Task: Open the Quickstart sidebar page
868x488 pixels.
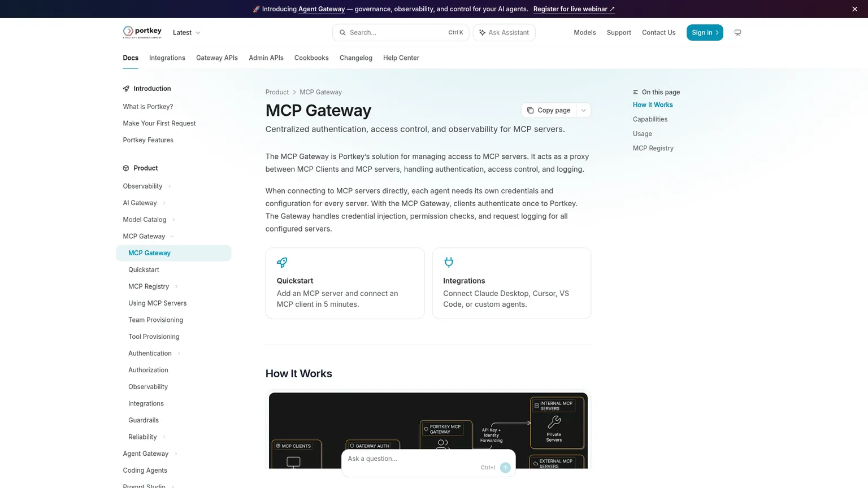Action: (x=144, y=270)
